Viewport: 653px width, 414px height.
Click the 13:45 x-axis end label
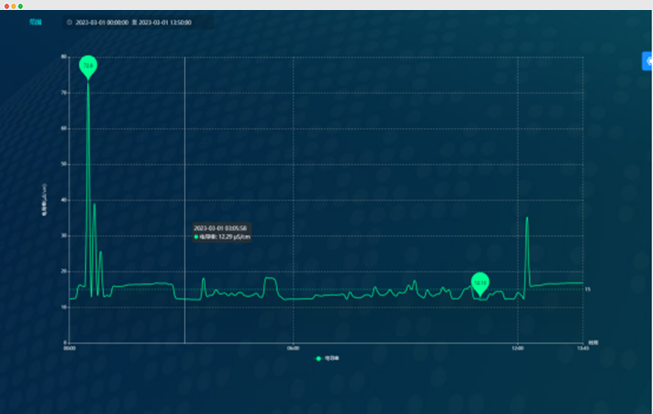tap(583, 348)
